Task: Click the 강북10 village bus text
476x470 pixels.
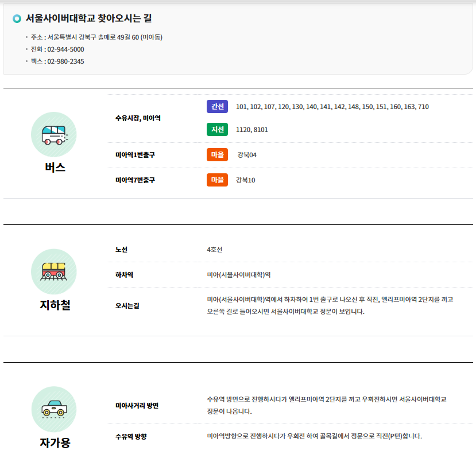Action: pos(246,180)
